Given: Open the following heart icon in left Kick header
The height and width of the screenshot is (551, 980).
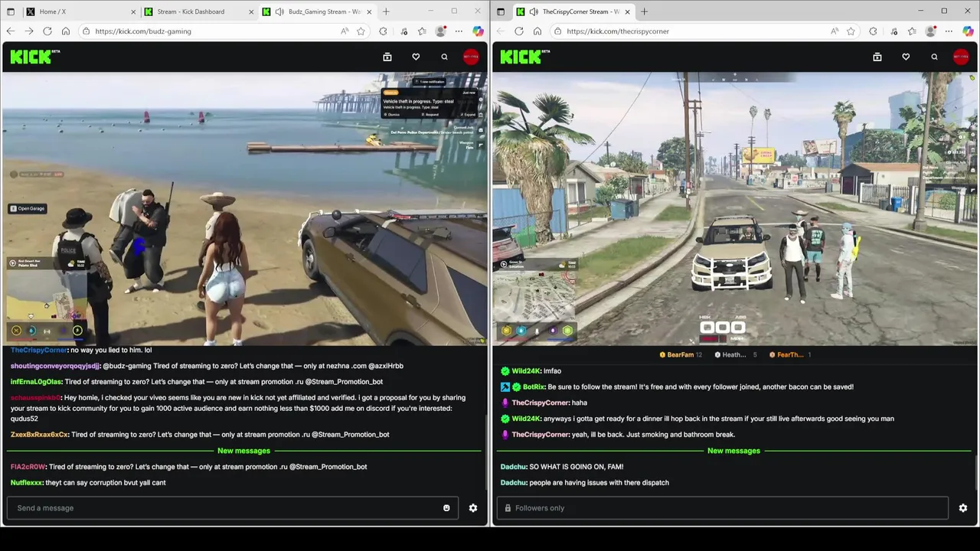Looking at the screenshot, I should tap(416, 57).
